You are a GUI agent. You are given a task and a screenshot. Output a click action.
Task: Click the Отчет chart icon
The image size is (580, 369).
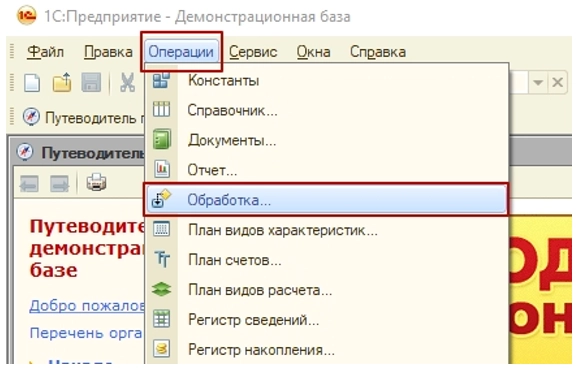pyautogui.click(x=162, y=169)
